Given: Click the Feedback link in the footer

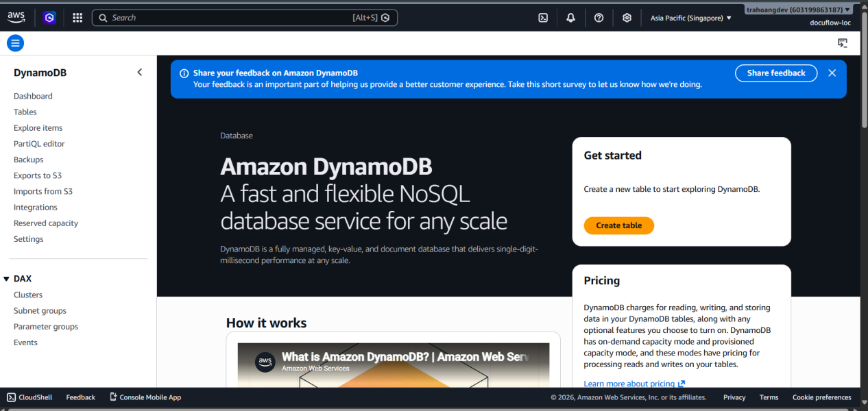Looking at the screenshot, I should (81, 397).
